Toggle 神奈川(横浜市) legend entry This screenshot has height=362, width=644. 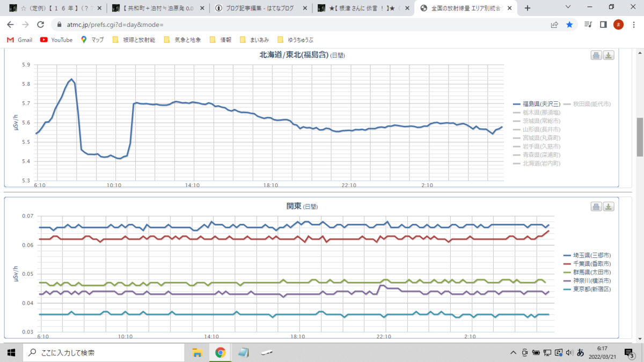[x=587, y=281]
